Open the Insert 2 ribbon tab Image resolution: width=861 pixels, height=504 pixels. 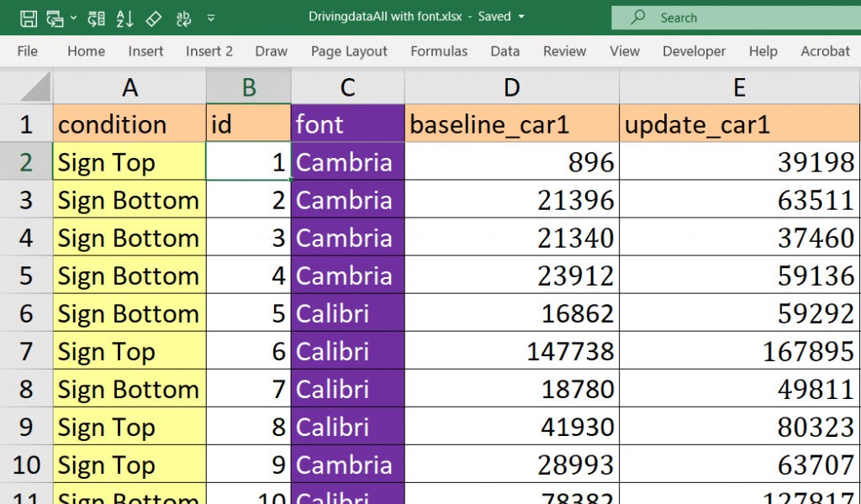tap(209, 51)
